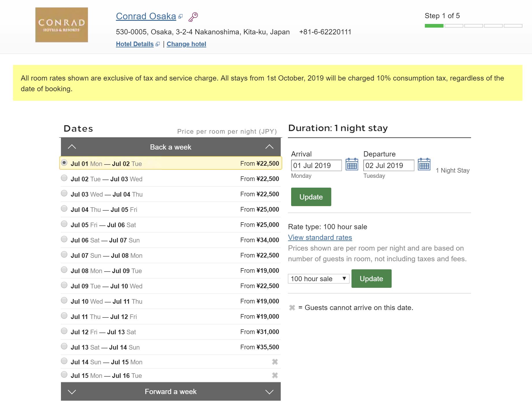The width and height of the screenshot is (532, 405).
Task: Click the Step 1 of 5 progress bar
Action: point(473,26)
